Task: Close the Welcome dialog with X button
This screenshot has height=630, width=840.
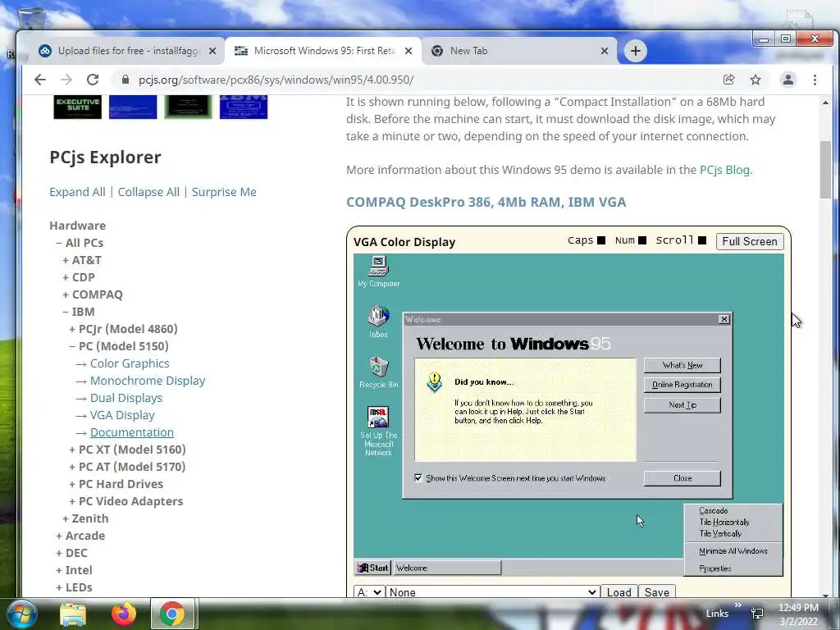Action: [724, 319]
